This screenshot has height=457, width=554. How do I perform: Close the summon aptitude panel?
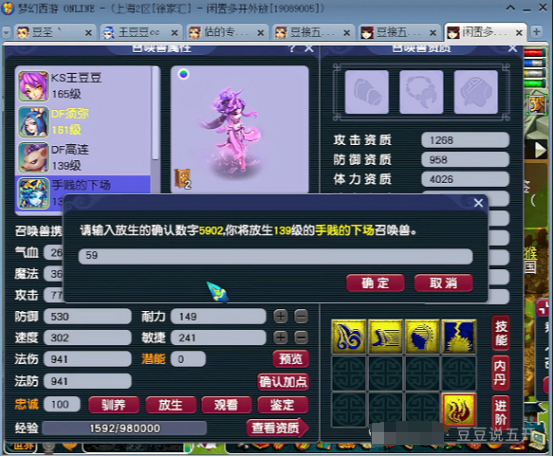[513, 48]
